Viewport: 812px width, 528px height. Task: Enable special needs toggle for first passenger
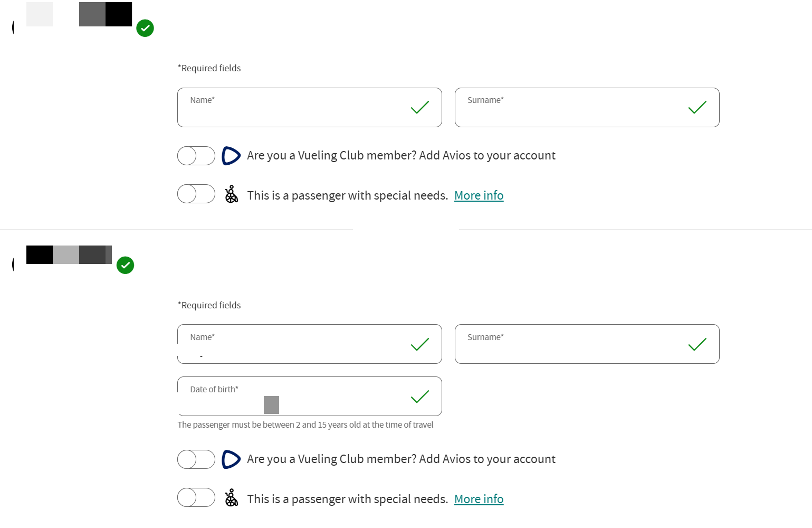[x=196, y=194]
